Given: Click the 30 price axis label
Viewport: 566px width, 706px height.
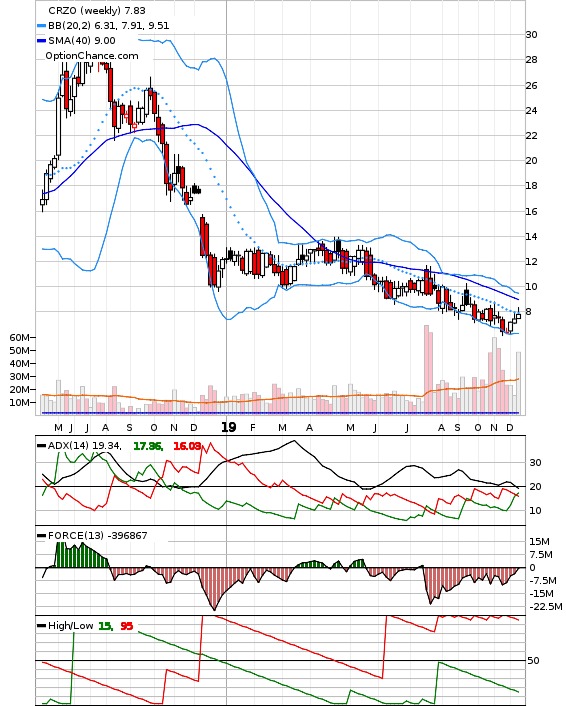Looking at the screenshot, I should [x=532, y=35].
